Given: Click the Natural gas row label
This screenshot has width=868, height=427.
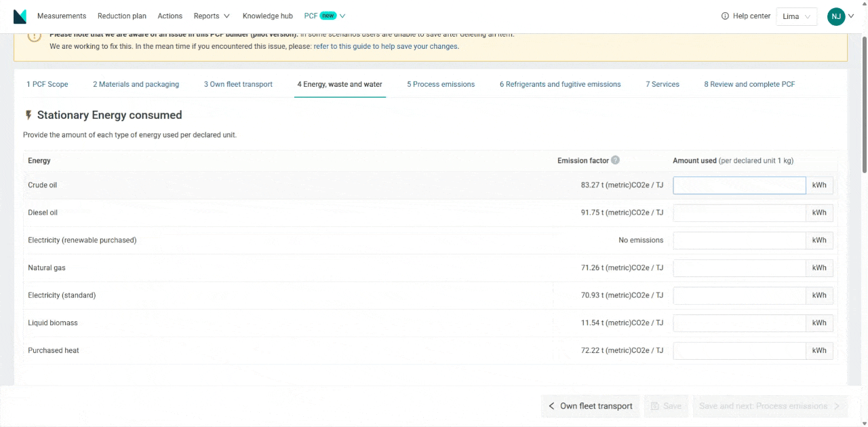Looking at the screenshot, I should (47, 268).
